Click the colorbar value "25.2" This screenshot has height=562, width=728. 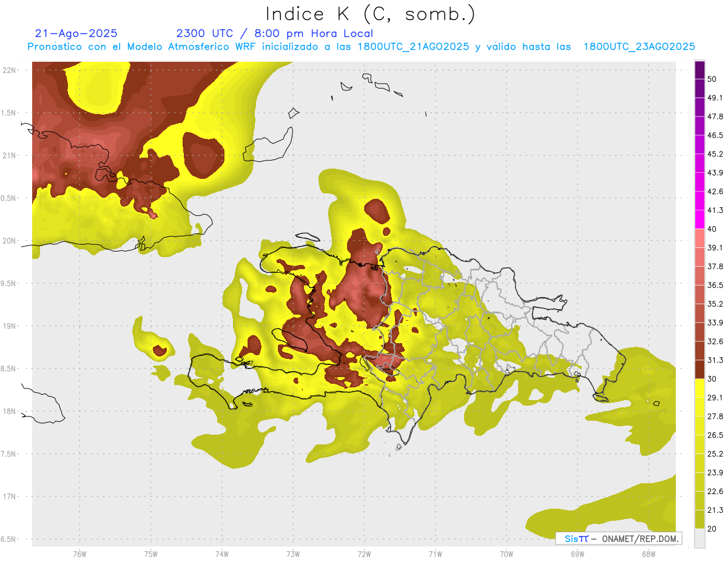pyautogui.click(x=715, y=454)
